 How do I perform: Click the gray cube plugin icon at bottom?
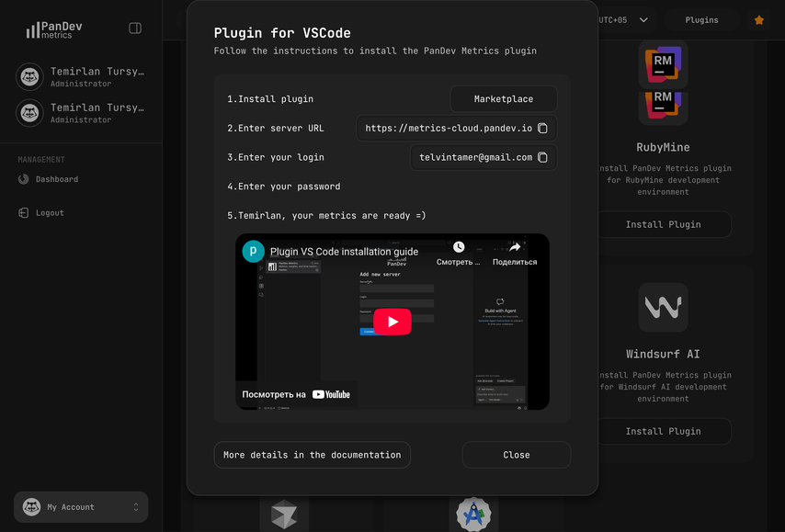284,515
